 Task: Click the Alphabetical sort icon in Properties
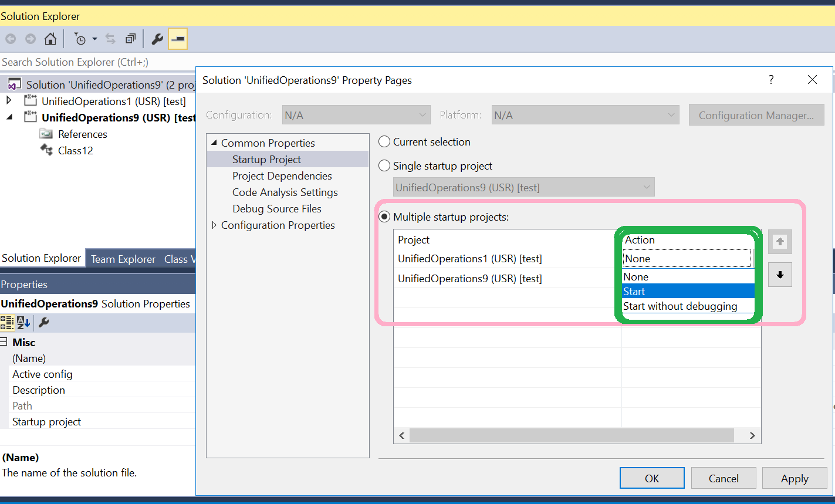click(x=23, y=322)
